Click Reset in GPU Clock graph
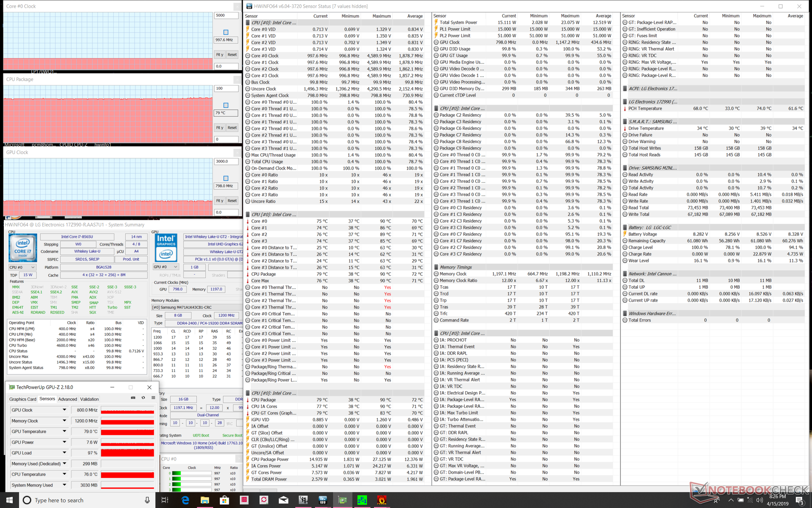This screenshot has width=812, height=508. (232, 201)
